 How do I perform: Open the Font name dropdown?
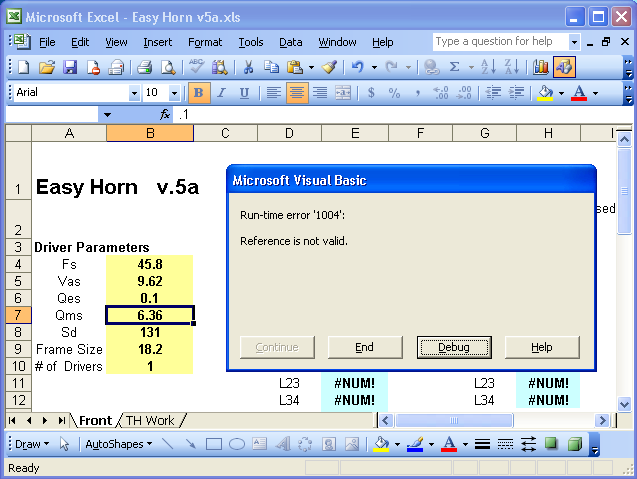tap(134, 93)
